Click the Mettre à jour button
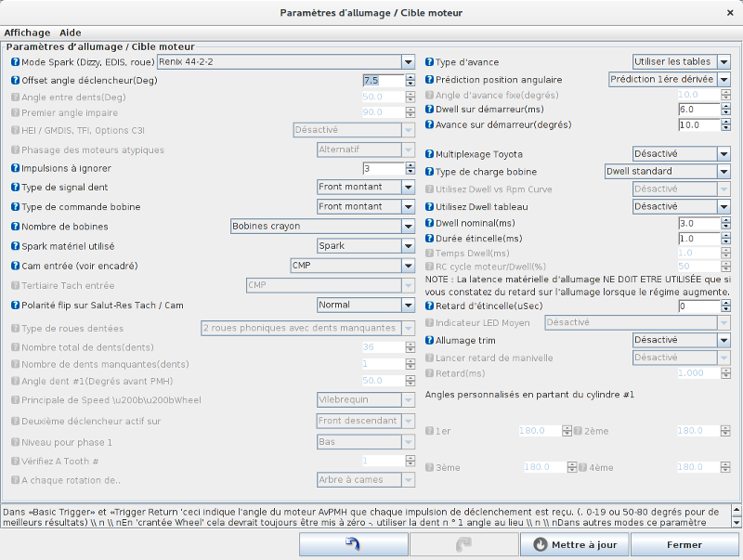Viewport: 743px width, 560px height. click(x=575, y=544)
